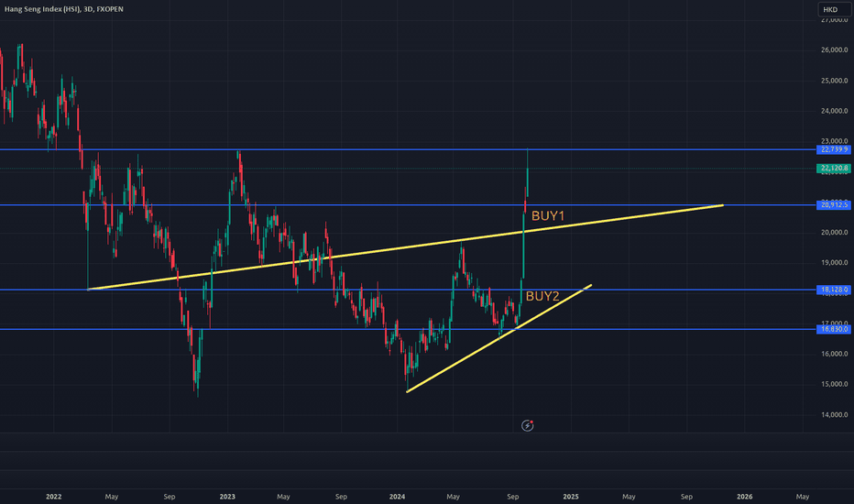This screenshot has height=504, width=854.
Task: Click the 19,000.0 price axis label
Action: (x=835, y=263)
